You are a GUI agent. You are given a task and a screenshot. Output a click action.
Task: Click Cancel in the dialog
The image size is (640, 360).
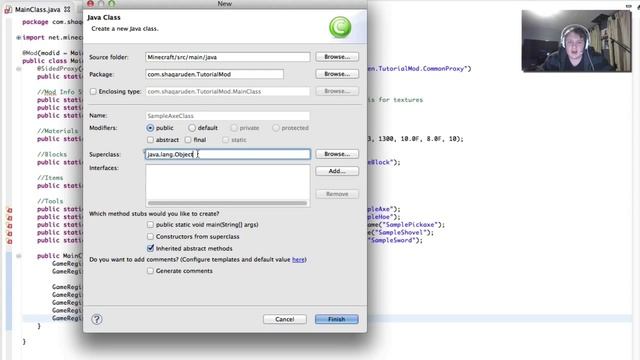(284, 319)
